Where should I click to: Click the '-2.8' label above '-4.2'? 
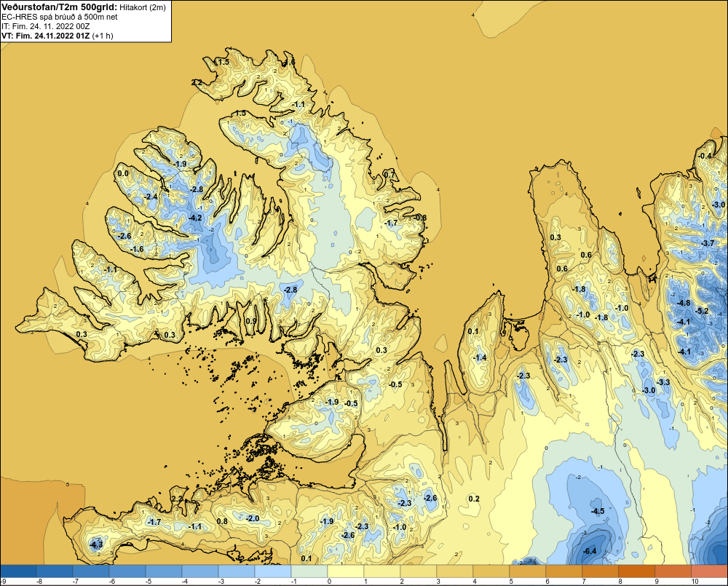197,189
